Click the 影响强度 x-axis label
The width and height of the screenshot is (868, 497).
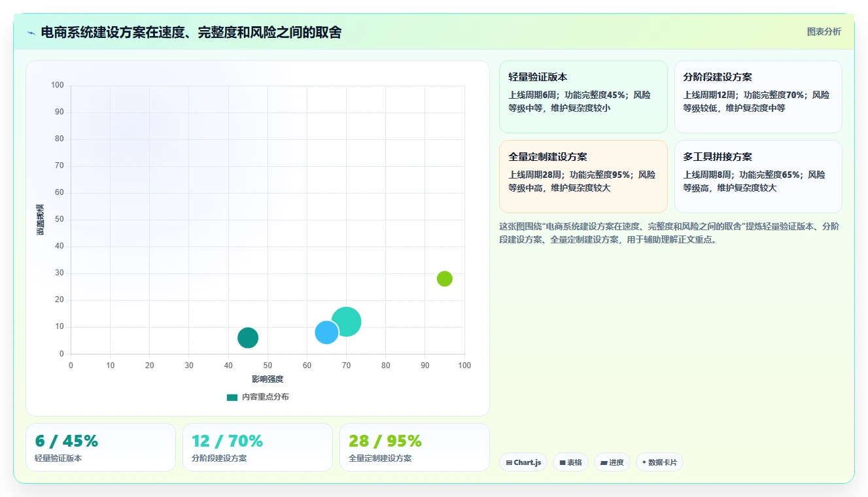pyautogui.click(x=268, y=379)
